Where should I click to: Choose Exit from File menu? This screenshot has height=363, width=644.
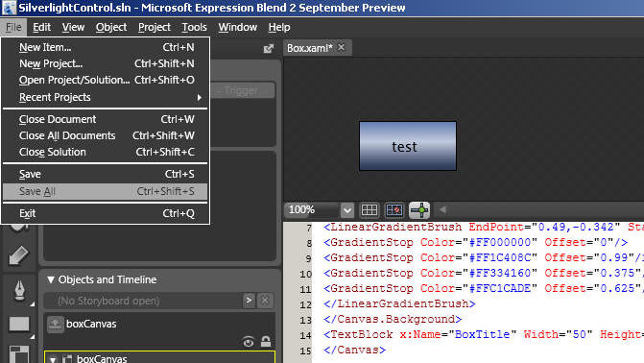(106, 213)
